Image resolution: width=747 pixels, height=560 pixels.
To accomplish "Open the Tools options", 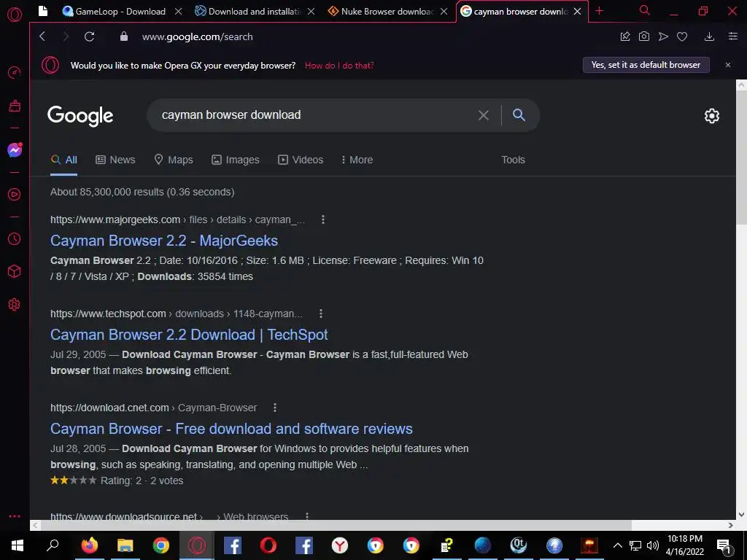I will pos(513,160).
